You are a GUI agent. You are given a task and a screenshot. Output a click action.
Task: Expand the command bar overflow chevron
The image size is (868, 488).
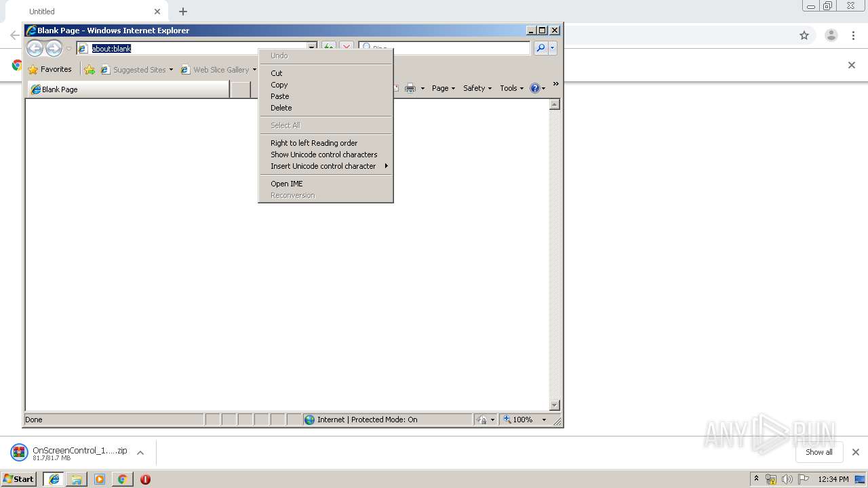click(x=555, y=84)
